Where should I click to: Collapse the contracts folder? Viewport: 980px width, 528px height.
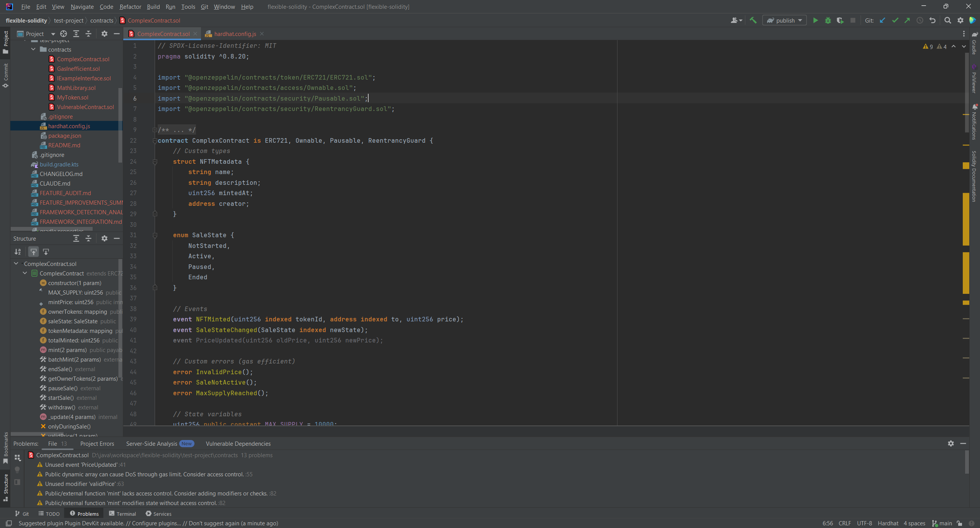33,49
